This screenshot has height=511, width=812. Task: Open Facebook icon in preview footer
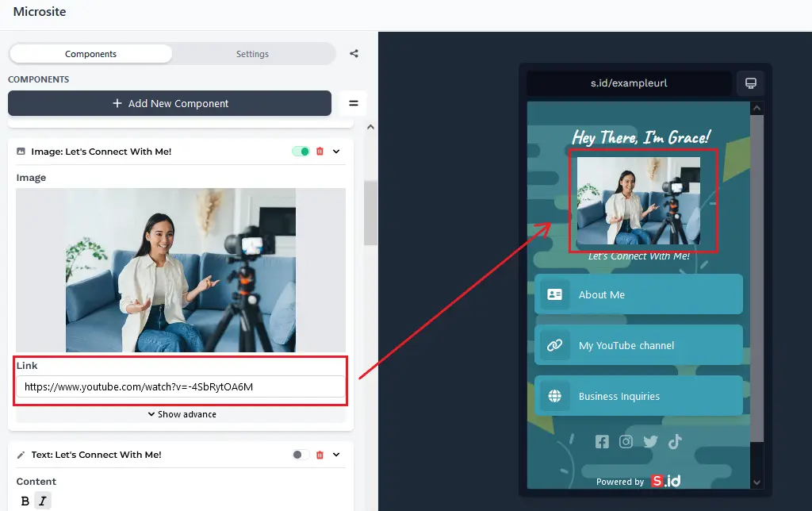coord(602,442)
